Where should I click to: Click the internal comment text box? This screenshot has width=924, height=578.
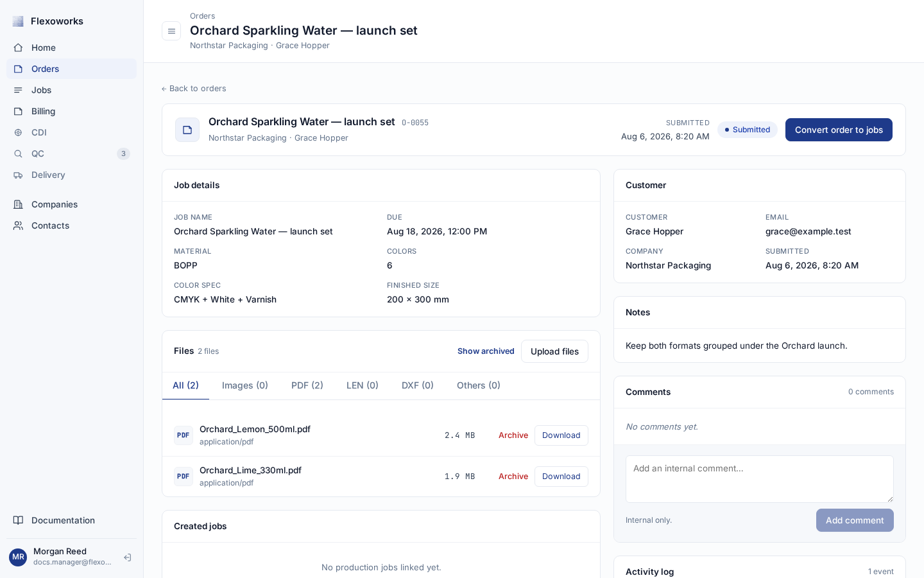pos(760,479)
